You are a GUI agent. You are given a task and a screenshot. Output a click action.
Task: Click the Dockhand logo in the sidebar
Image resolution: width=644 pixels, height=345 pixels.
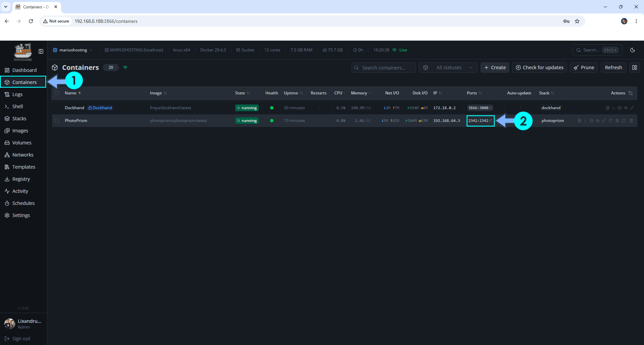click(x=23, y=52)
